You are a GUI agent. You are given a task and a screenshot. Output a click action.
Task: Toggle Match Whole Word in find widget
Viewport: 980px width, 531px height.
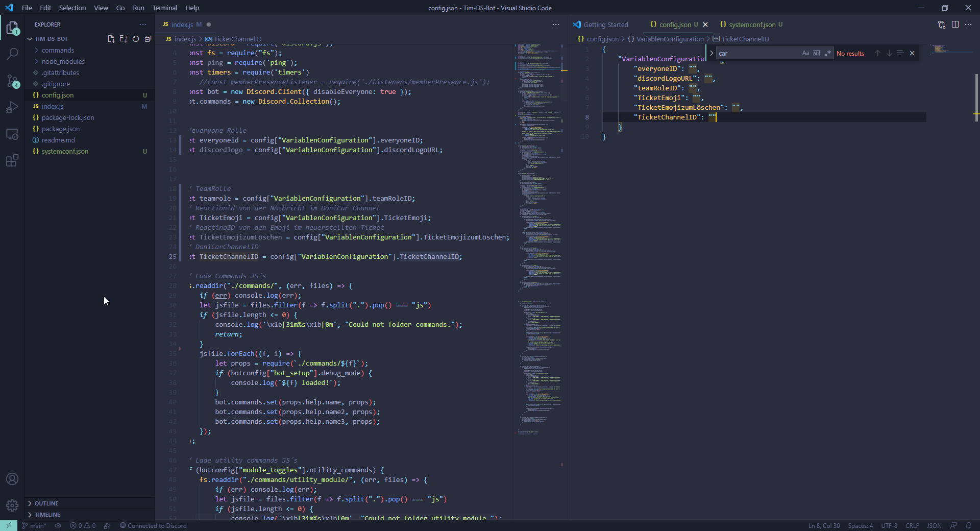[x=817, y=53]
